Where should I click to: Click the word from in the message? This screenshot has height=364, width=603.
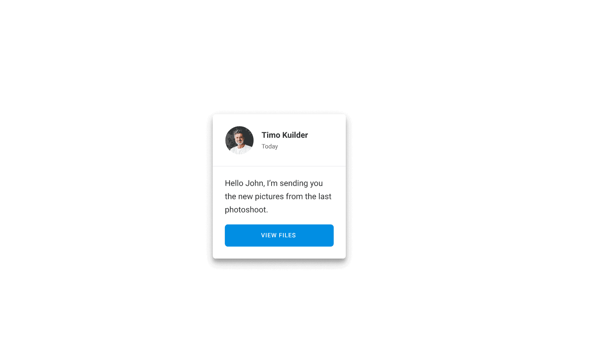click(x=294, y=197)
